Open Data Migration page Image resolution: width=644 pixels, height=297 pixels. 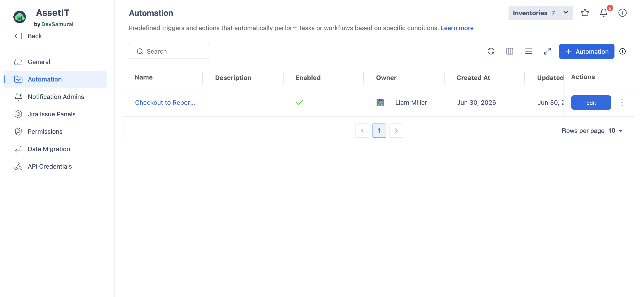tap(55, 149)
